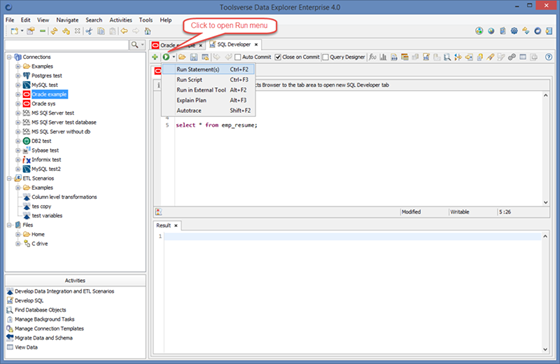
Task: Click the SQL editor scroll down arrow
Action: tap(545, 202)
